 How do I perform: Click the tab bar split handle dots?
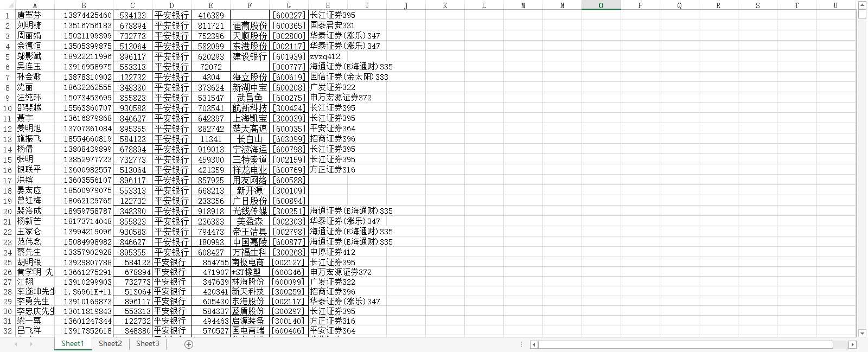tap(521, 344)
